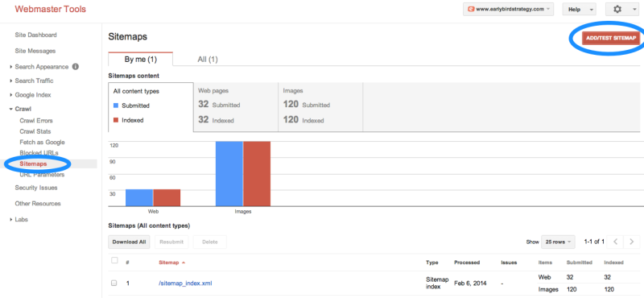Expand the Google Index section
Viewport: 644px width, 298px height.
coord(11,95)
